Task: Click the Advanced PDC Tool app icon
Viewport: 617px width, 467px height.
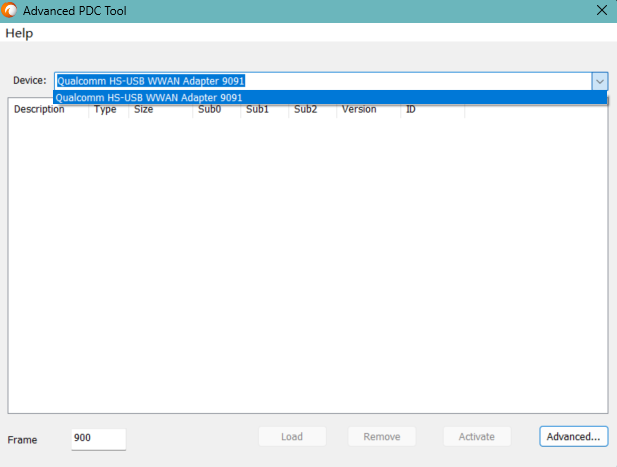Action: [9, 10]
